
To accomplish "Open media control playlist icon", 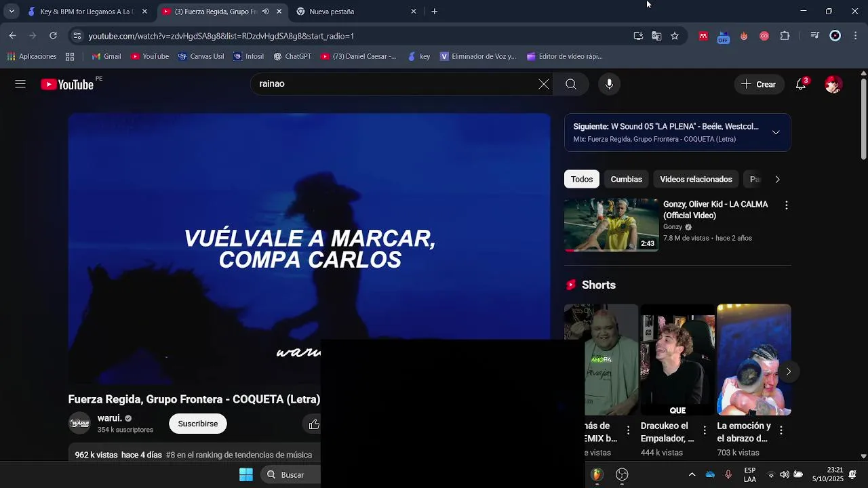I will (x=815, y=36).
